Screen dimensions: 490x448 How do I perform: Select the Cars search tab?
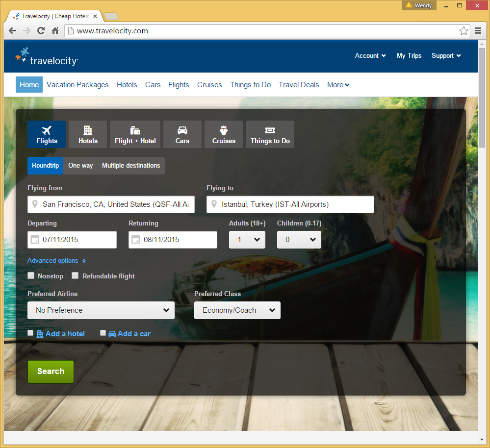(x=182, y=134)
